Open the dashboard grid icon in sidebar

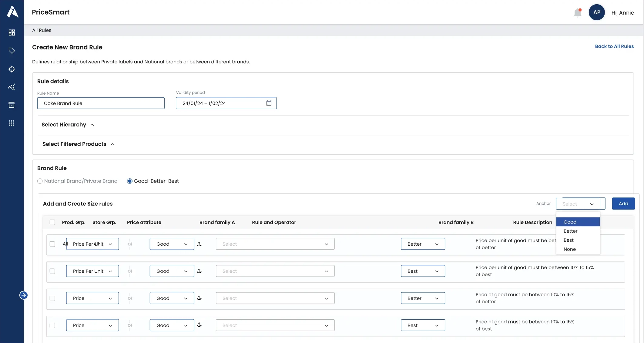(12, 32)
